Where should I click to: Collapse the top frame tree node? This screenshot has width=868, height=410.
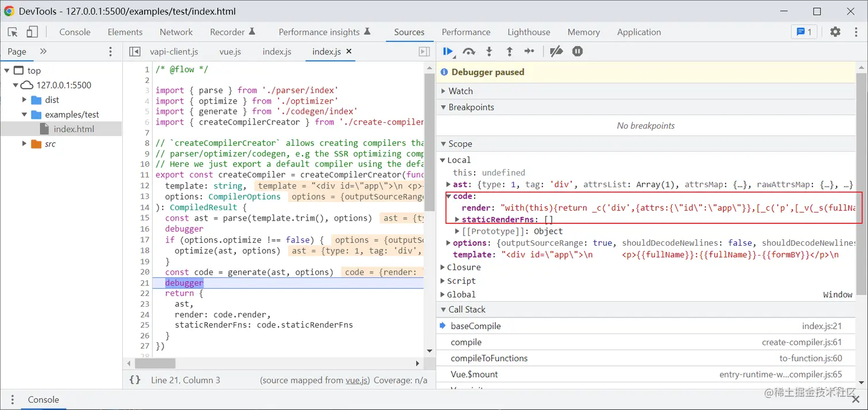[7, 71]
